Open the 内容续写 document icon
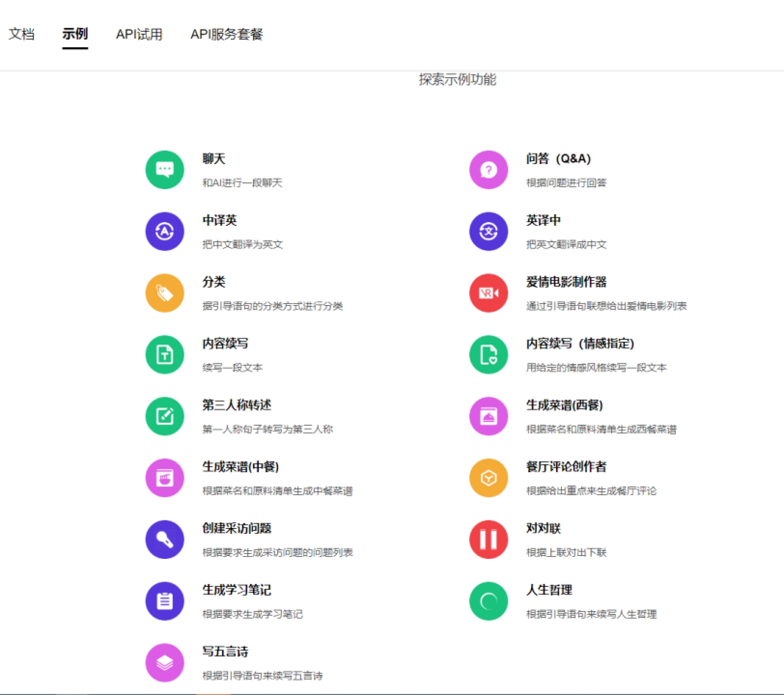The height and width of the screenshot is (695, 784). [165, 355]
